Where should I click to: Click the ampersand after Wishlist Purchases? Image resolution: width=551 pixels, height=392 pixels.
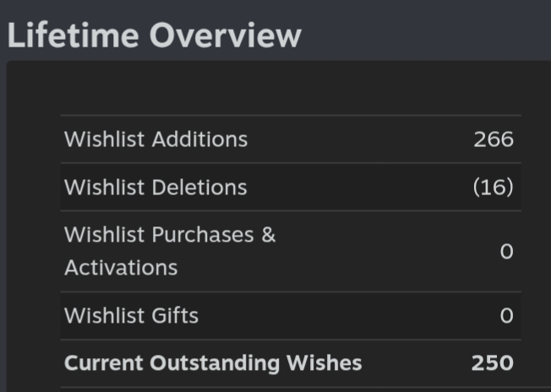[268, 235]
